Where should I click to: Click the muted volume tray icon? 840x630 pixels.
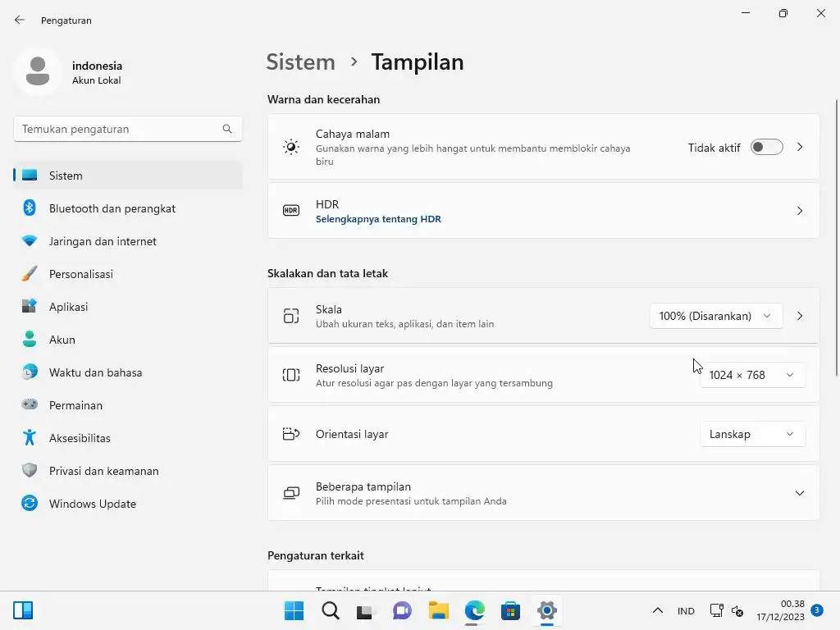(x=737, y=610)
